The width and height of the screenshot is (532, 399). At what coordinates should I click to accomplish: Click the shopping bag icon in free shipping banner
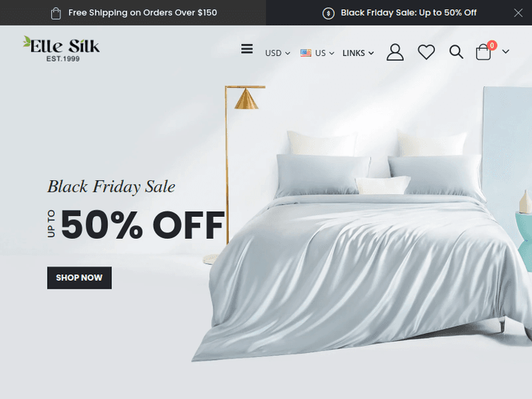point(55,13)
